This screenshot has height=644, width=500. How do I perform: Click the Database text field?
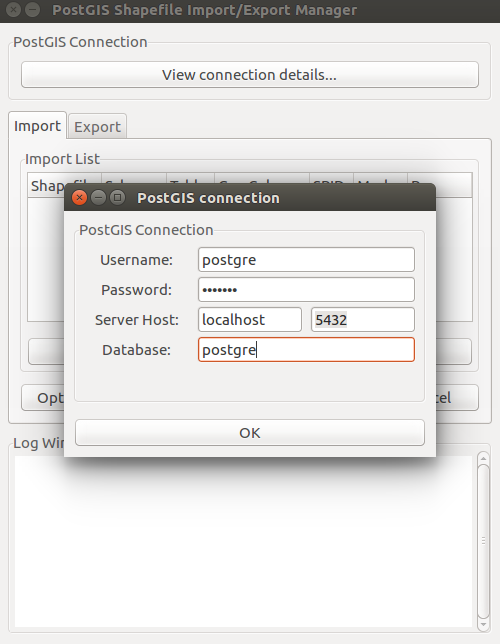coord(306,350)
